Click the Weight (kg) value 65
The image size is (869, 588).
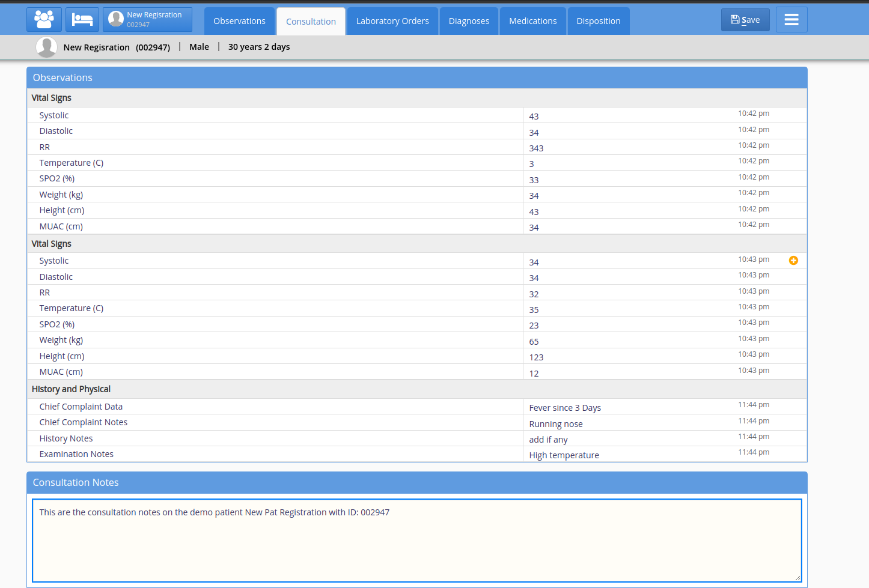click(x=534, y=342)
